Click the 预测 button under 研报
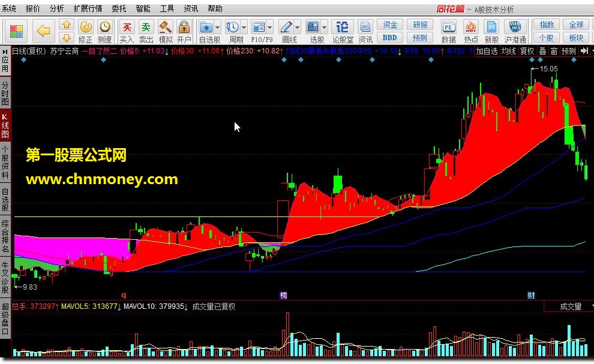The height and width of the screenshot is (364, 594). point(420,38)
